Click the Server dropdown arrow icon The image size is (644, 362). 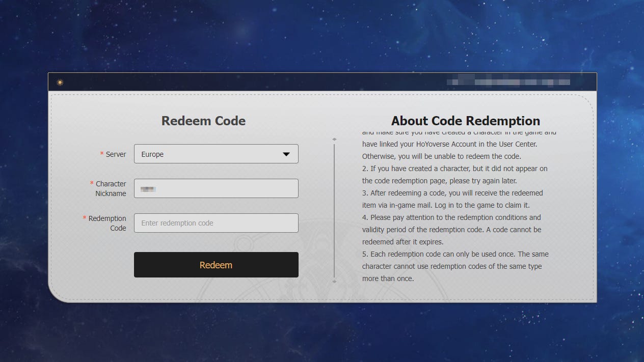[x=286, y=154]
